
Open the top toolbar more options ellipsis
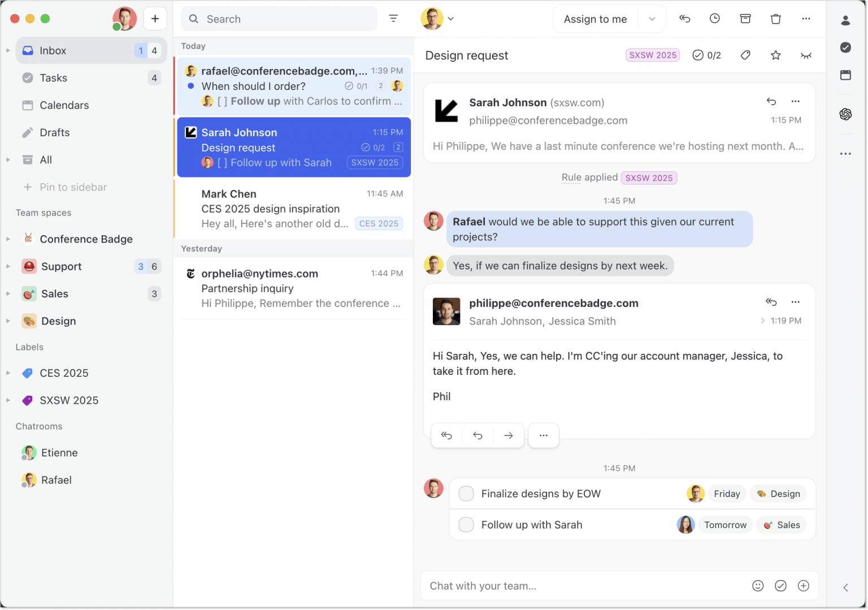[806, 19]
